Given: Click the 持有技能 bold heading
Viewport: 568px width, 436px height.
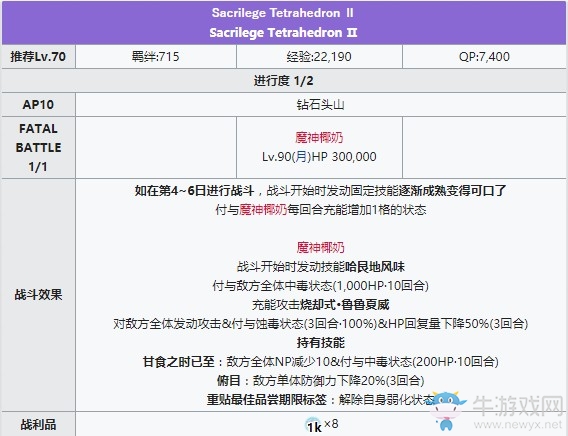Looking at the screenshot, I should [x=321, y=343].
